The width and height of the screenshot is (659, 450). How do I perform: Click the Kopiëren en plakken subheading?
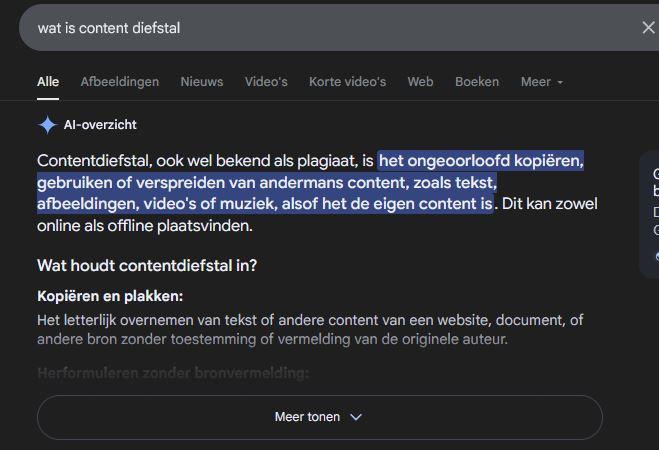pos(110,296)
